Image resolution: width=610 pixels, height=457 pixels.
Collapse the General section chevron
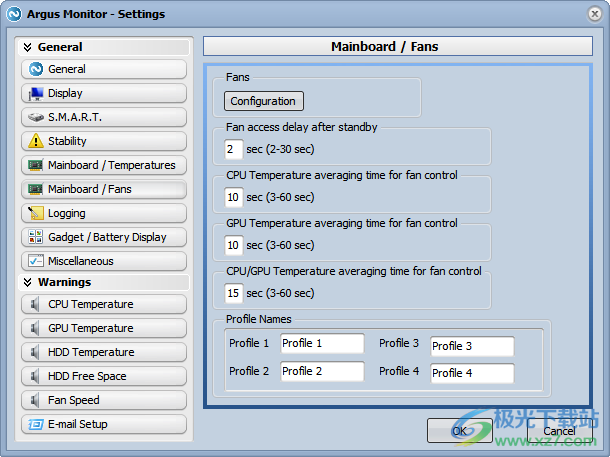point(27,47)
